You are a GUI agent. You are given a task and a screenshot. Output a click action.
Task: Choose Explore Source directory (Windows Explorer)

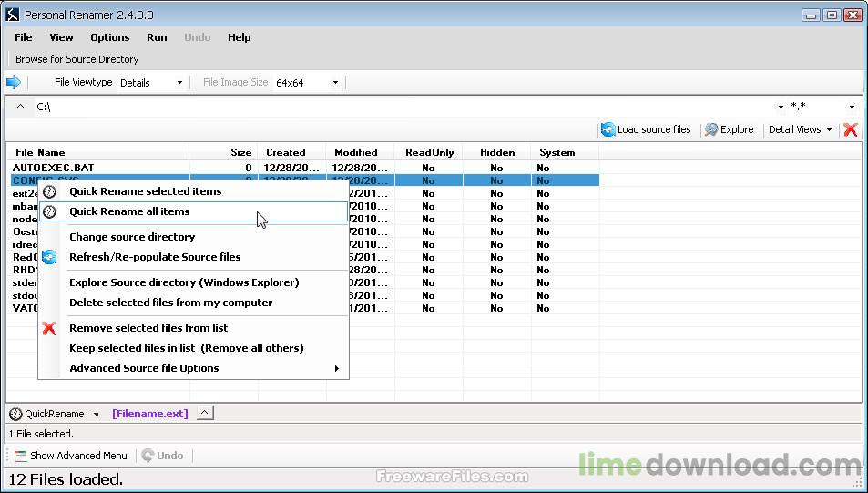tap(194, 282)
